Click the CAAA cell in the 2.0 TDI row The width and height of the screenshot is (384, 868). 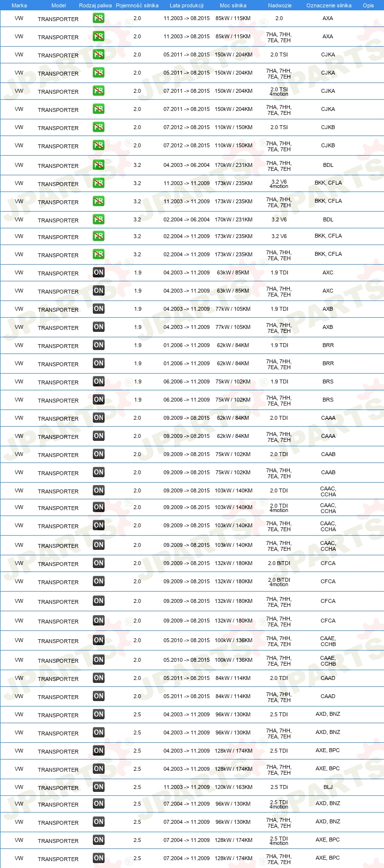(x=328, y=418)
